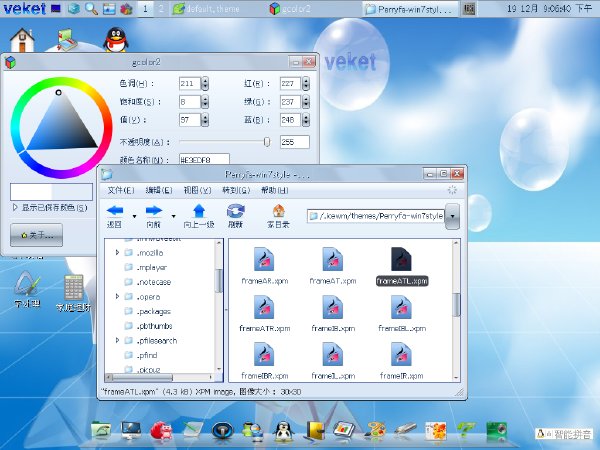Image resolution: width=600 pixels, height=450 pixels.
Task: Switch to default.theme taskbar entry
Action: coord(207,9)
